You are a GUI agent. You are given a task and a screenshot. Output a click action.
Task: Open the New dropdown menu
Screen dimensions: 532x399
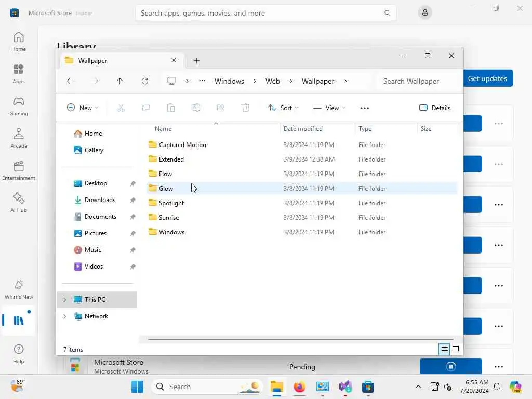coord(83,108)
